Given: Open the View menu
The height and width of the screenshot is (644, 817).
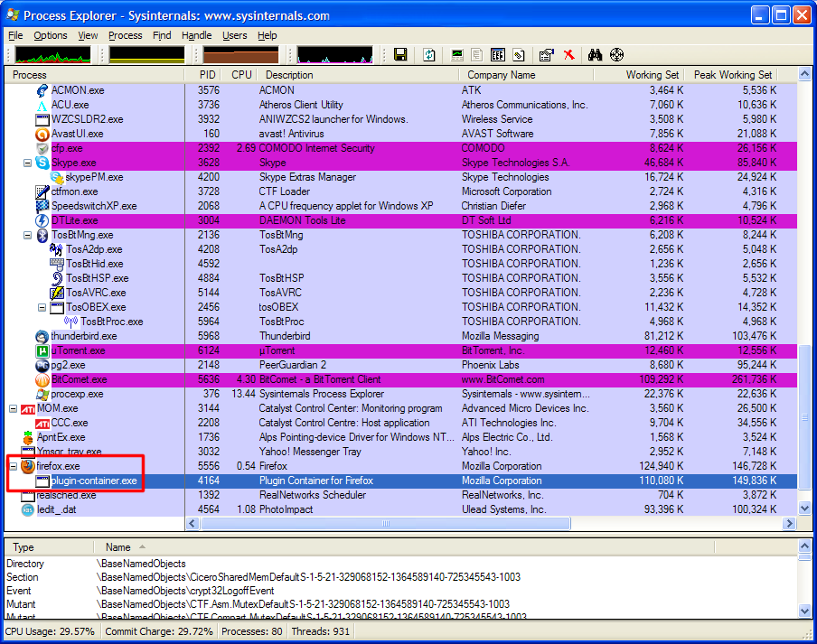Looking at the screenshot, I should [x=88, y=35].
